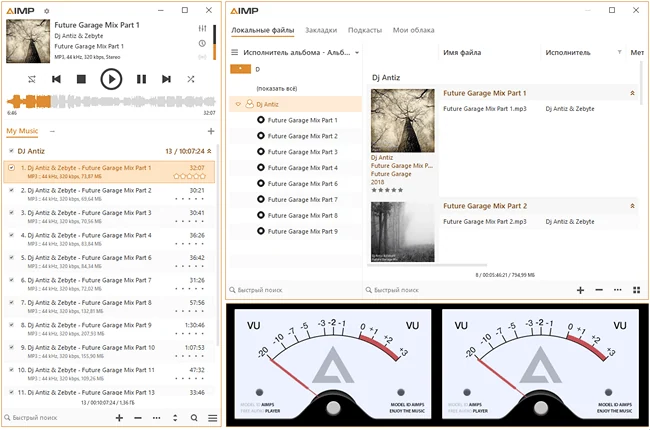The image size is (650, 430).
Task: Toggle checkbox for track 8 Part 9
Action: [12, 325]
